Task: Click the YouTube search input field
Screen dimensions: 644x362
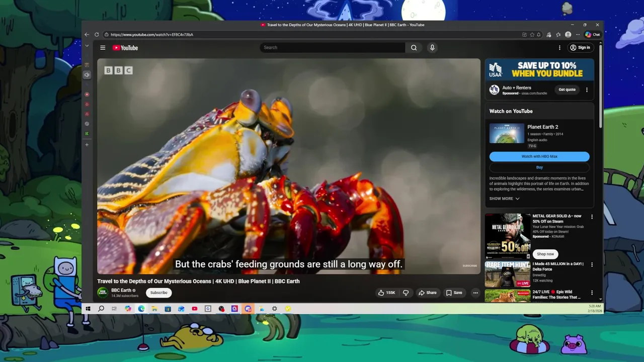Action: point(333,48)
